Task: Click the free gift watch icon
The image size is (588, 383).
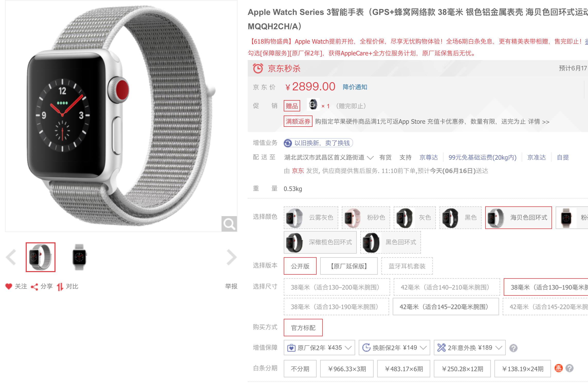Action: point(313,105)
